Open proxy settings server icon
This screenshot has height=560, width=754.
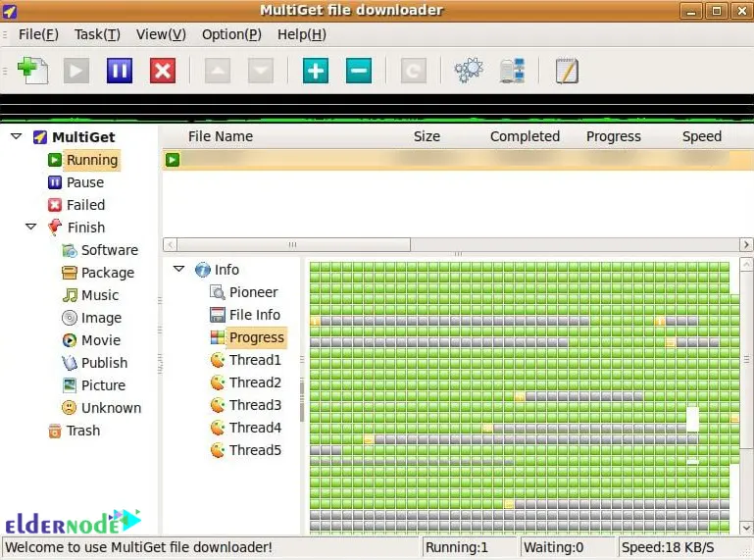tap(512, 71)
